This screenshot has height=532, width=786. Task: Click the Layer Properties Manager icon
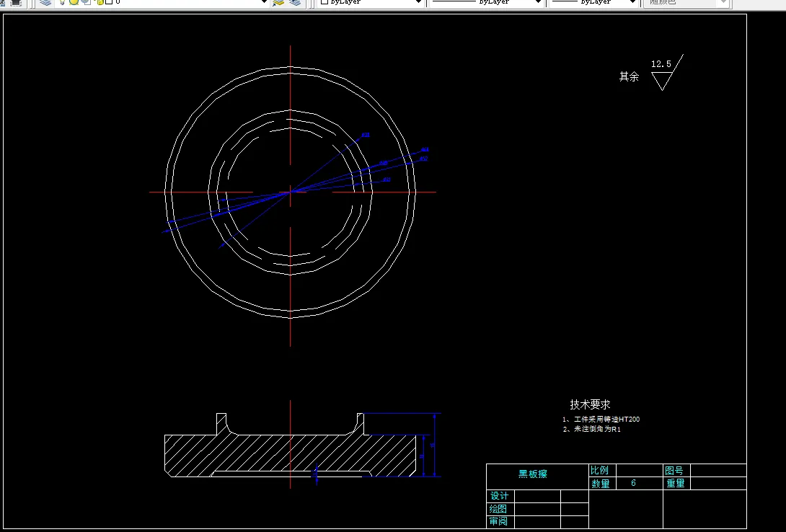click(45, 2)
